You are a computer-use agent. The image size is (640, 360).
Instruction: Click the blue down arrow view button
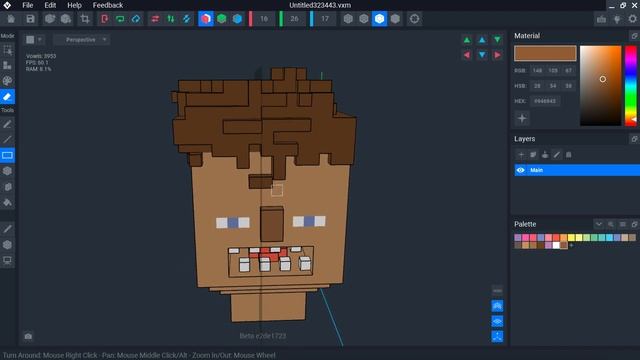click(x=482, y=55)
